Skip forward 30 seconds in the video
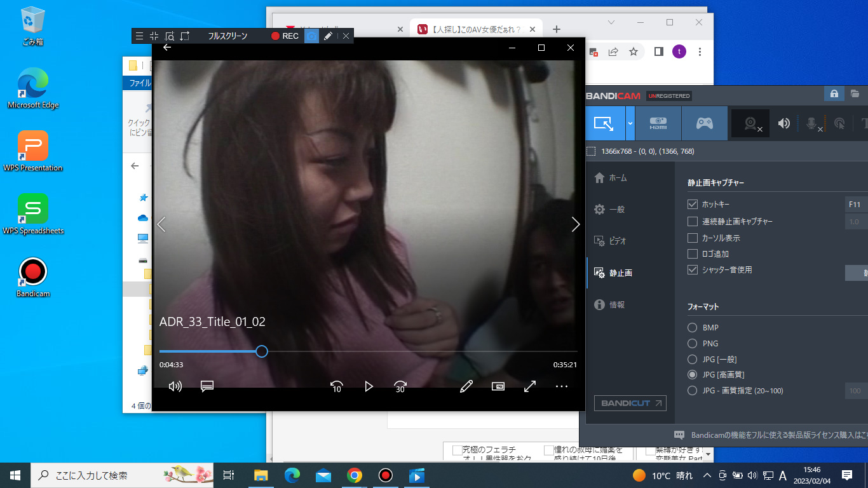This screenshot has width=868, height=488. [400, 386]
